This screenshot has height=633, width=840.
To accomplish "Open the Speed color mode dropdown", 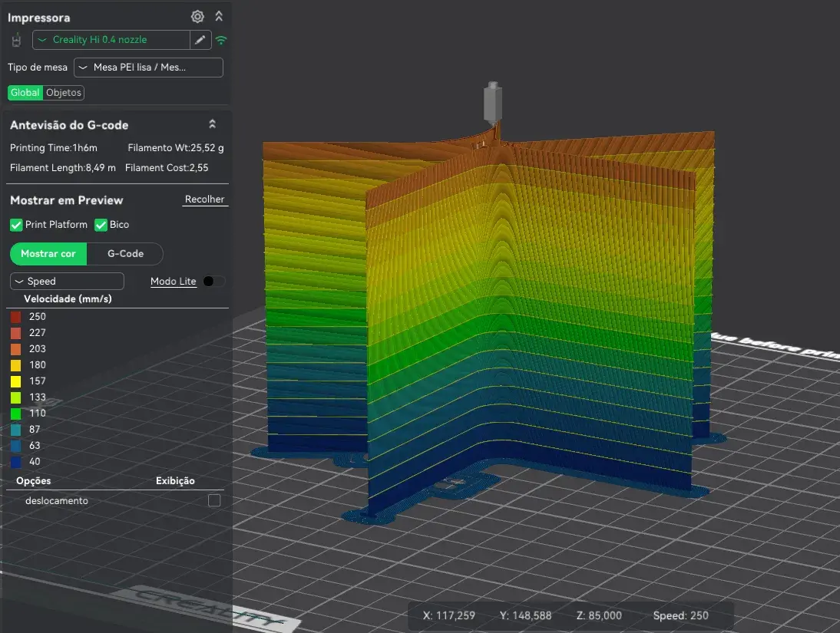I will pyautogui.click(x=67, y=281).
